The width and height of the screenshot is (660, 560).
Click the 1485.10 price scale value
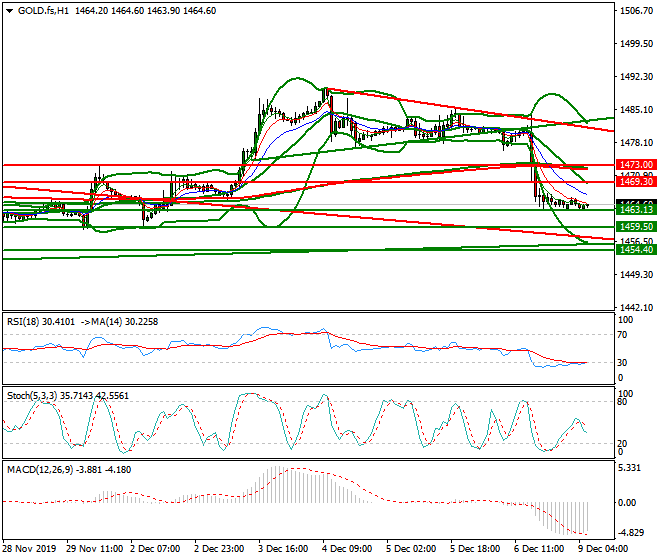[636, 110]
